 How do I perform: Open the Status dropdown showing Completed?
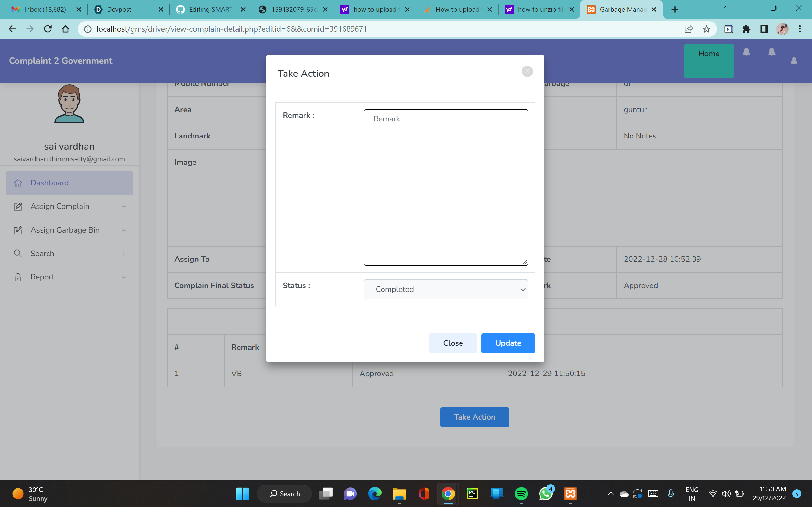coord(446,289)
